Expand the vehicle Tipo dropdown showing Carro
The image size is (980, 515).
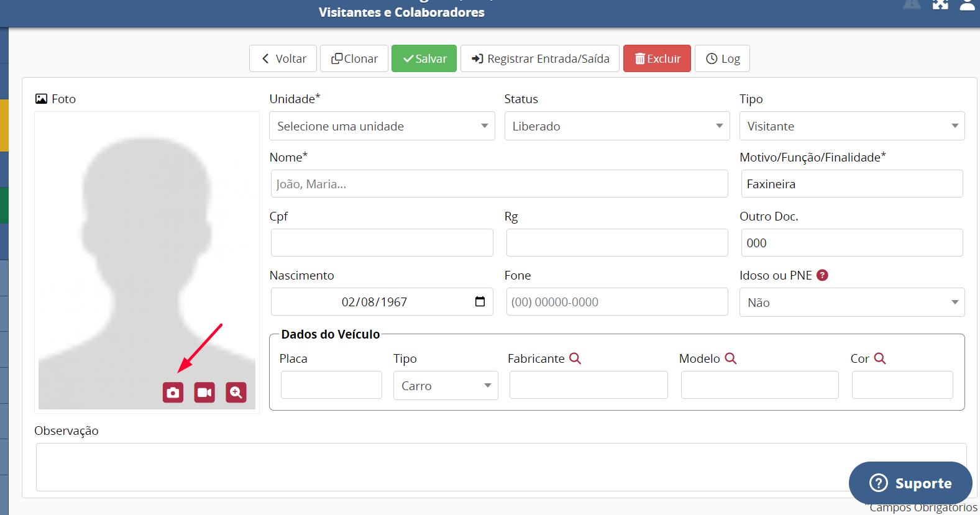[x=445, y=386]
